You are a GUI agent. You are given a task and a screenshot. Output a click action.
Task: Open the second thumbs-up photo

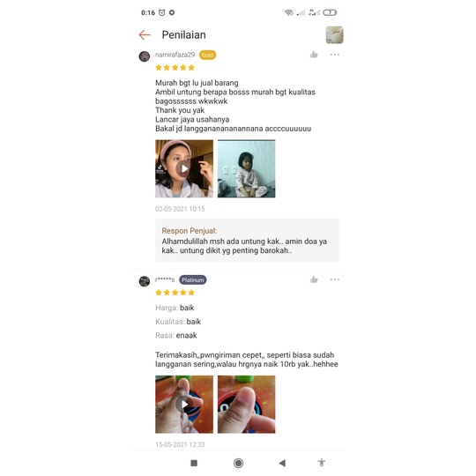tap(246, 404)
